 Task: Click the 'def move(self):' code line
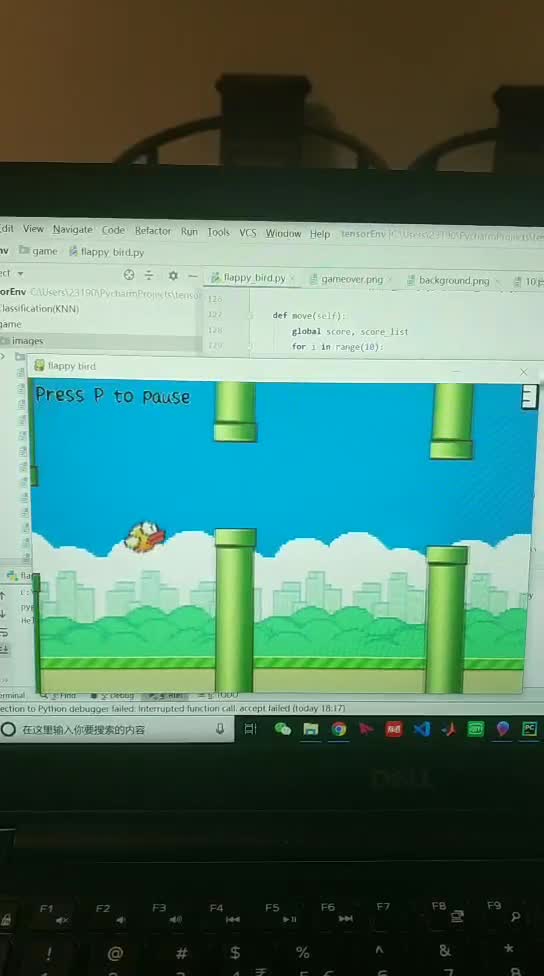tap(309, 316)
